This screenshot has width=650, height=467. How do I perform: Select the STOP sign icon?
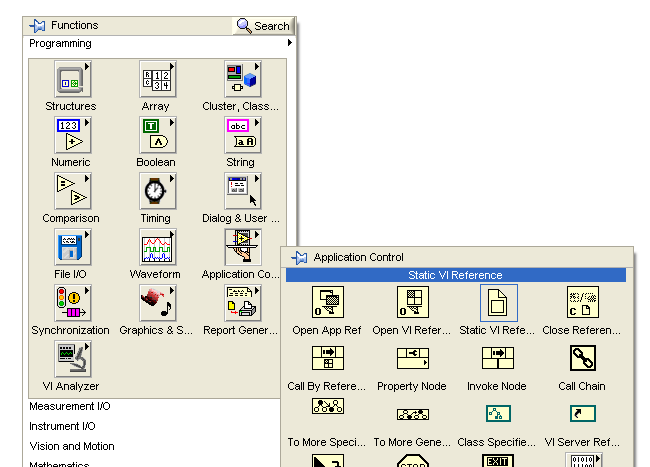(x=412, y=461)
